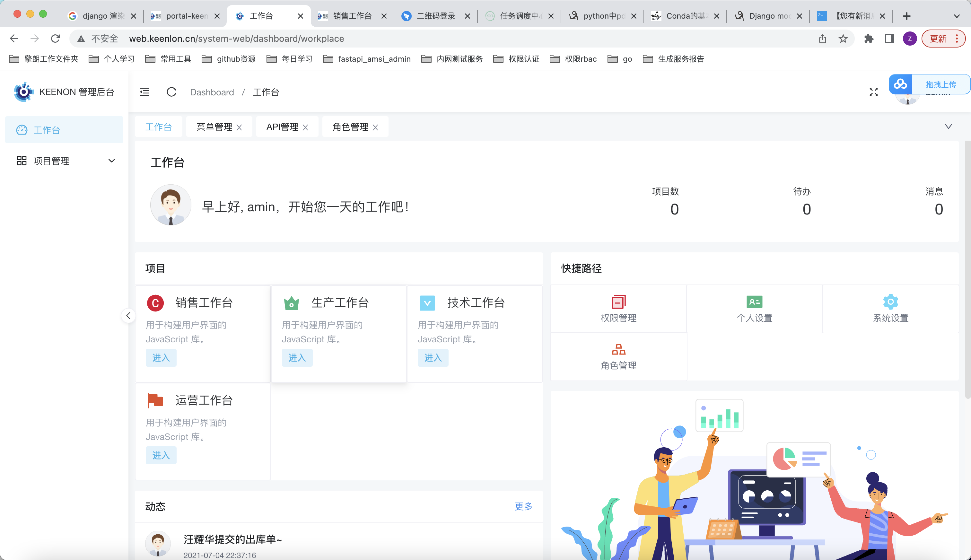
Task: Click the browser address bar URL
Action: 237,39
